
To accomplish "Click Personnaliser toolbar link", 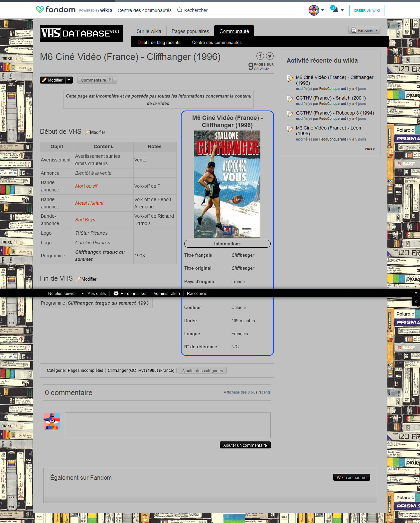I will [134, 294].
